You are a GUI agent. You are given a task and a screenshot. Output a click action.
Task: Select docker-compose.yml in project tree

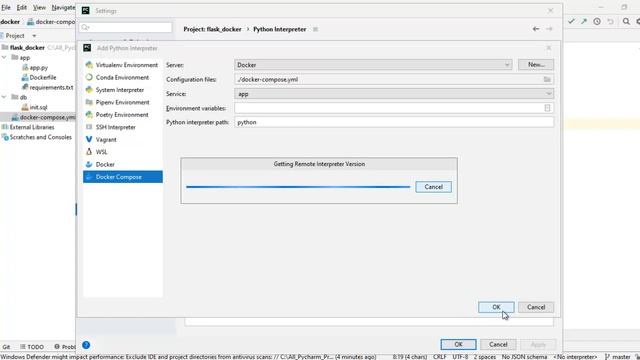pyautogui.click(x=43, y=118)
